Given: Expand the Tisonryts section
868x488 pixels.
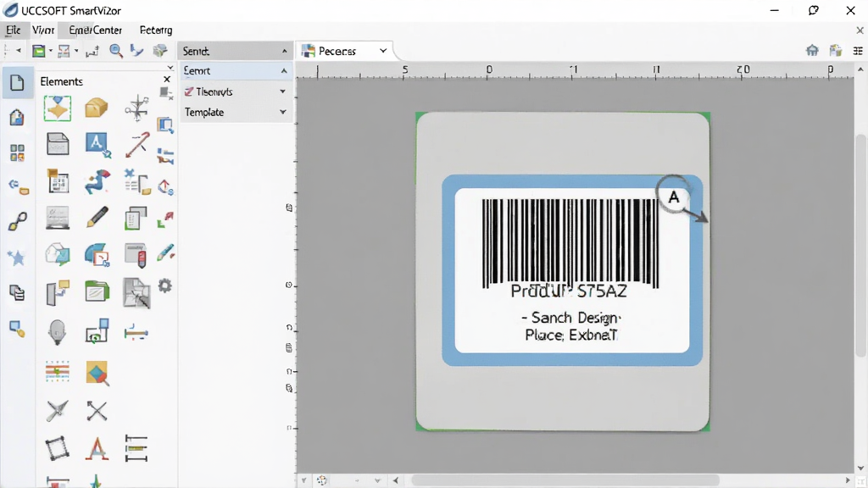Looking at the screenshot, I should coord(282,91).
